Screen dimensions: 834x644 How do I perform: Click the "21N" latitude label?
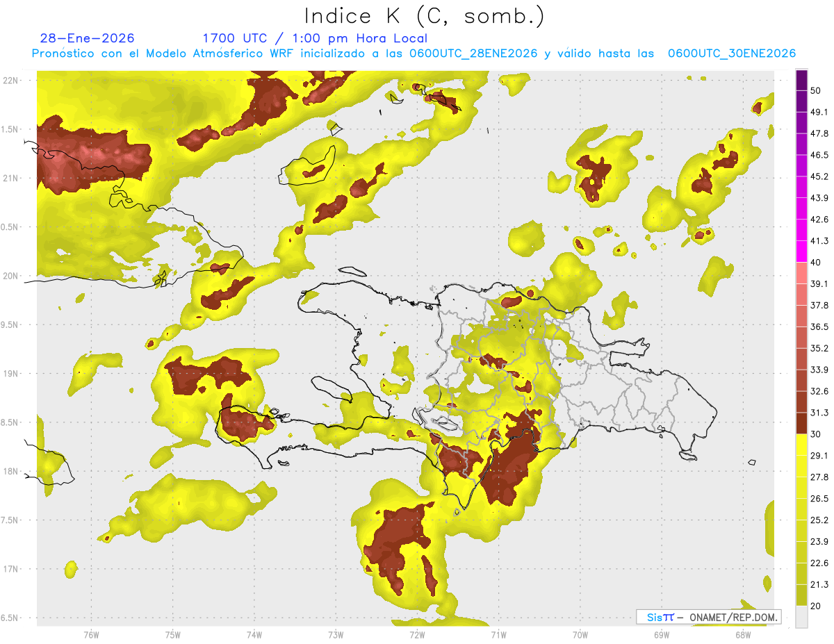[11, 178]
